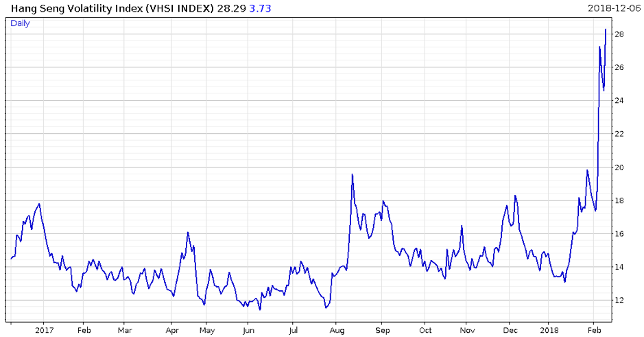Screen dimensions: 644x337
Task: Click the 12 value on the price axis
Action: click(x=618, y=301)
